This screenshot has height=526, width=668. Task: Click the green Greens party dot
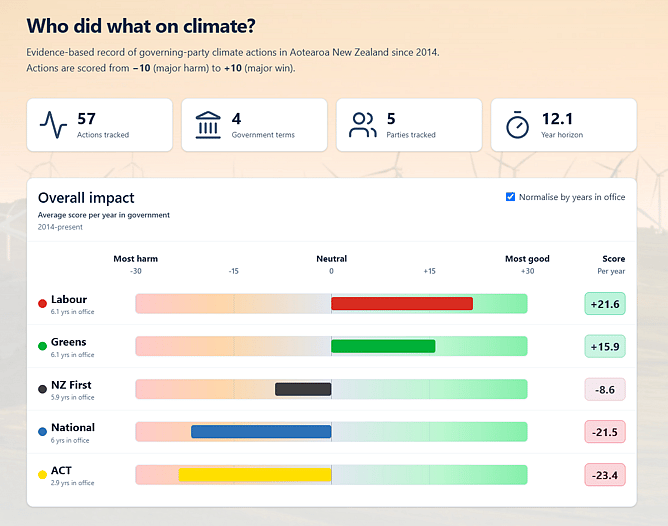[x=42, y=346]
